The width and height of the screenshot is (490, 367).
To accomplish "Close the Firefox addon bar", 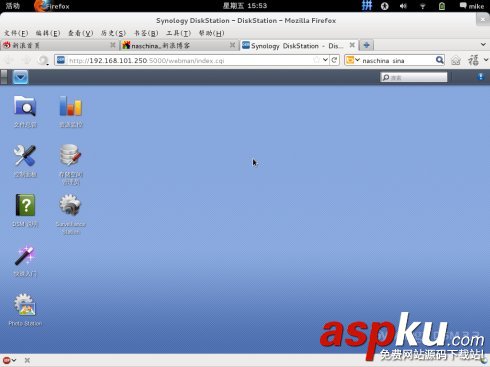I will click(27, 360).
